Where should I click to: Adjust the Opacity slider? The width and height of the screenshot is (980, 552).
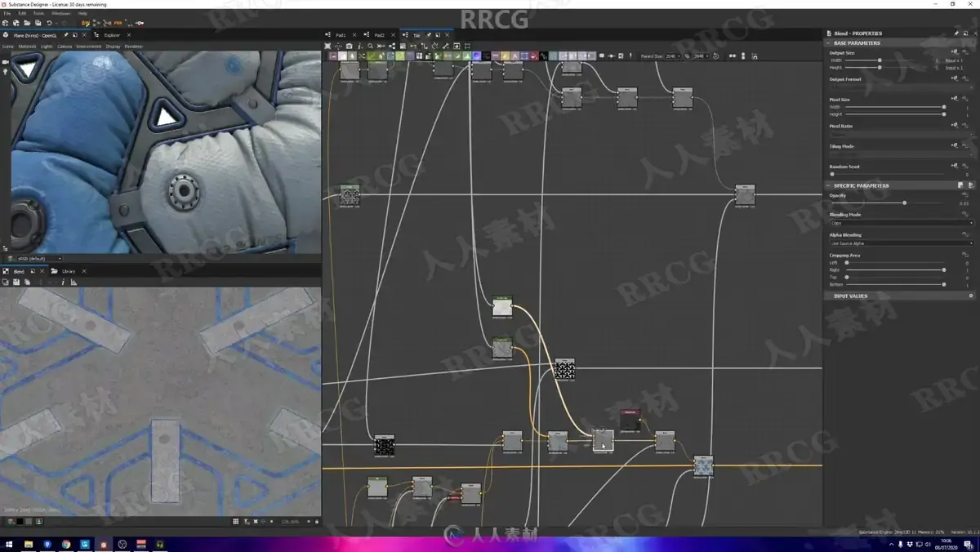tap(886, 203)
